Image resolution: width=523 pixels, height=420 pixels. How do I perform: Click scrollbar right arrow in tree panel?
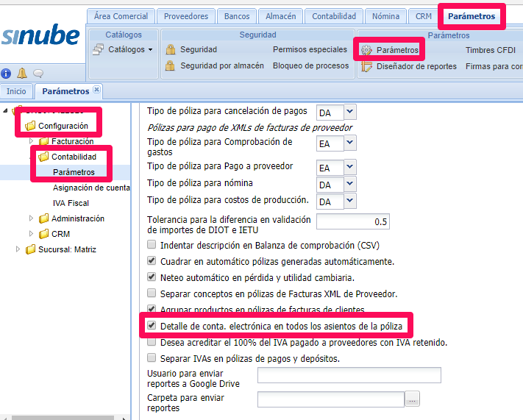click(x=124, y=418)
